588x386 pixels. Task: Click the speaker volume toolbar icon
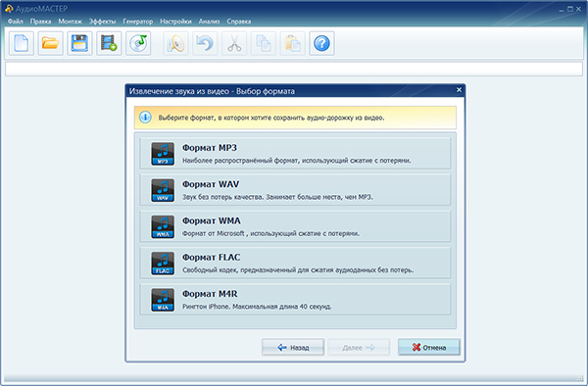tap(175, 43)
